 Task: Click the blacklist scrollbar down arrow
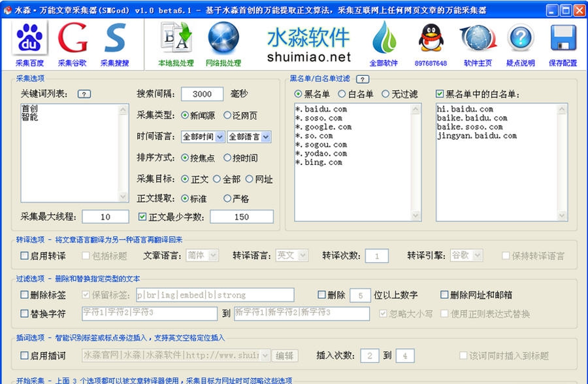coord(416,215)
